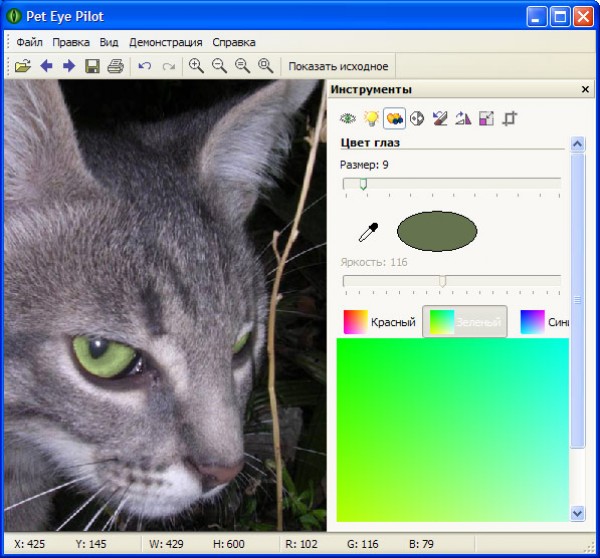Click the Показать исходное button
This screenshot has height=558, width=600.
coord(338,66)
